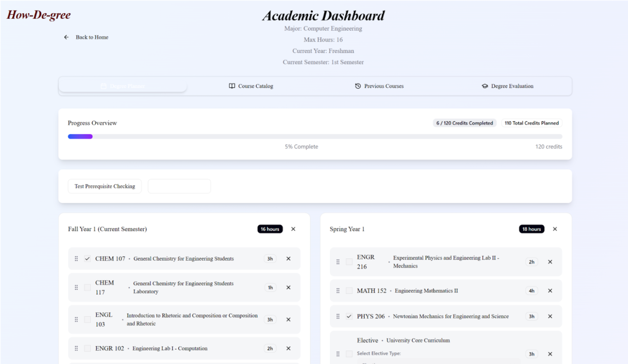Delete ENGR 216 from Spring Year 1
Image resolution: width=628 pixels, height=364 pixels.
(550, 262)
